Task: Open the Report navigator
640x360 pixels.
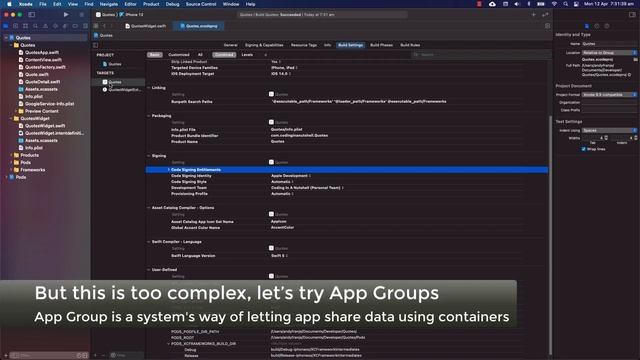Action: [x=85, y=26]
